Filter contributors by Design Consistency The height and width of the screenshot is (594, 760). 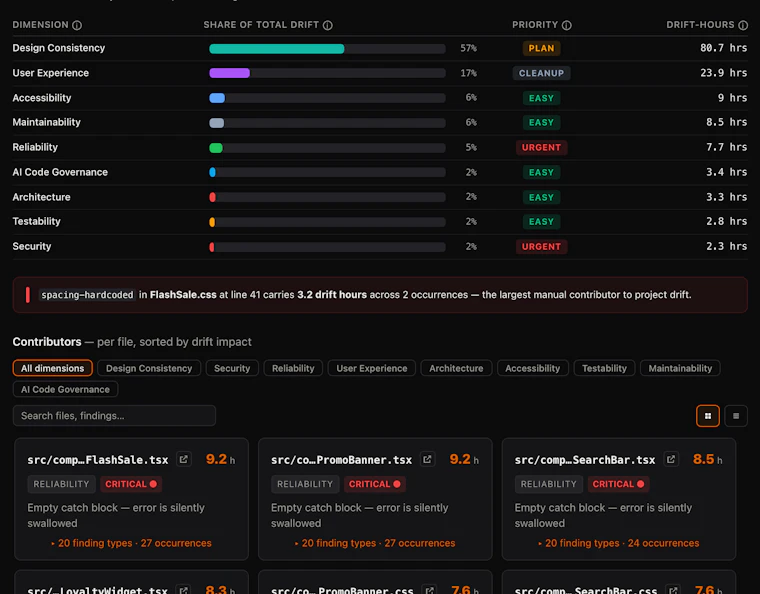tap(149, 368)
